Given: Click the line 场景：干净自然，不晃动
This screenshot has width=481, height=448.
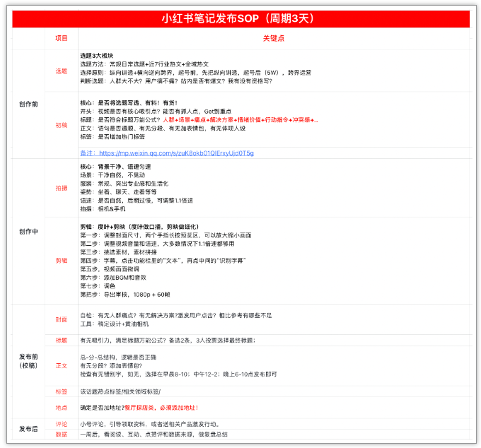Looking at the screenshot, I should [x=112, y=175].
